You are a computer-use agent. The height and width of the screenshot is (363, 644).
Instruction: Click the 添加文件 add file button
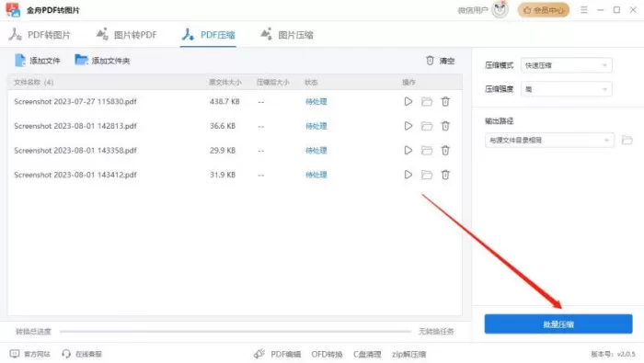[38, 61]
